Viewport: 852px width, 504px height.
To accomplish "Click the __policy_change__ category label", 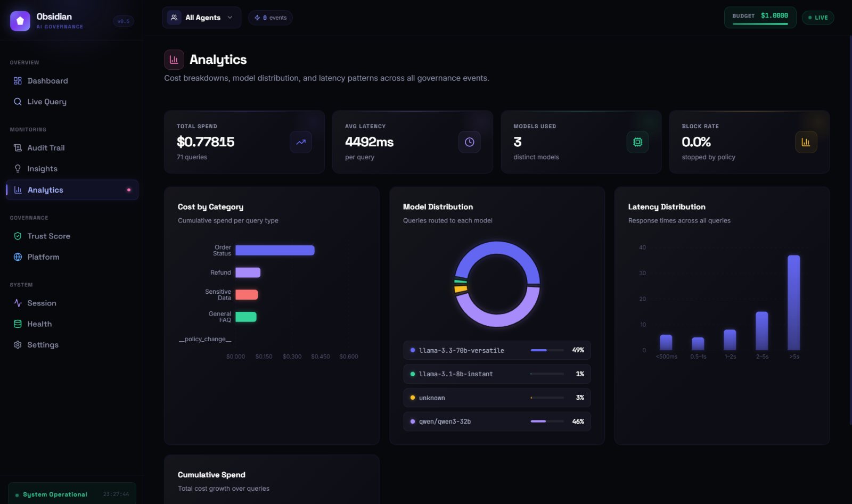I will (205, 339).
